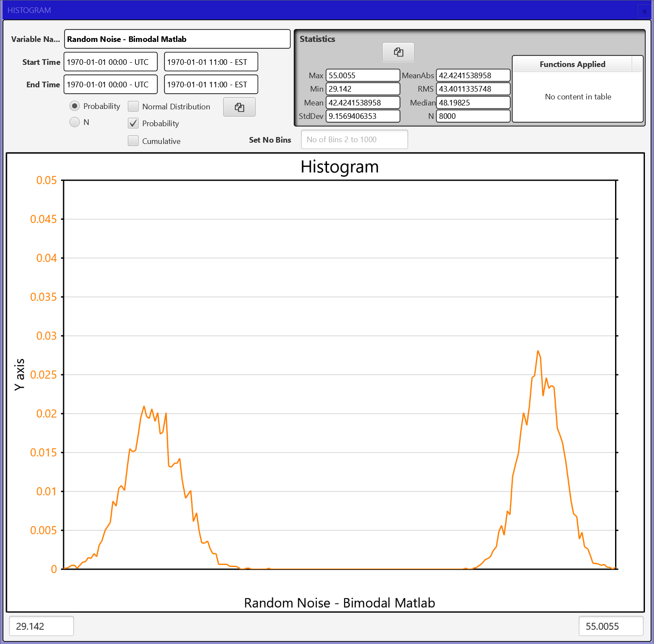The image size is (654, 644).
Task: Click the Variable Name field showing Random Noise
Action: pos(177,39)
